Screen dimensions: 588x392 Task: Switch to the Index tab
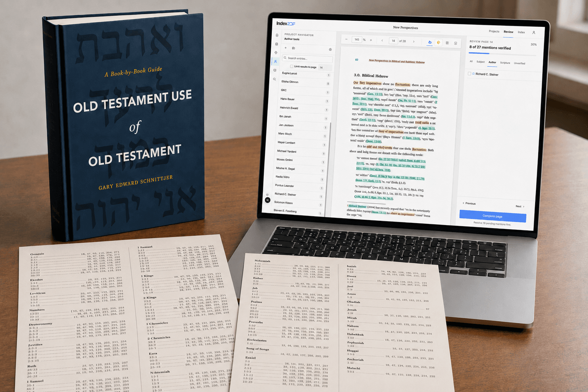pos(521,32)
